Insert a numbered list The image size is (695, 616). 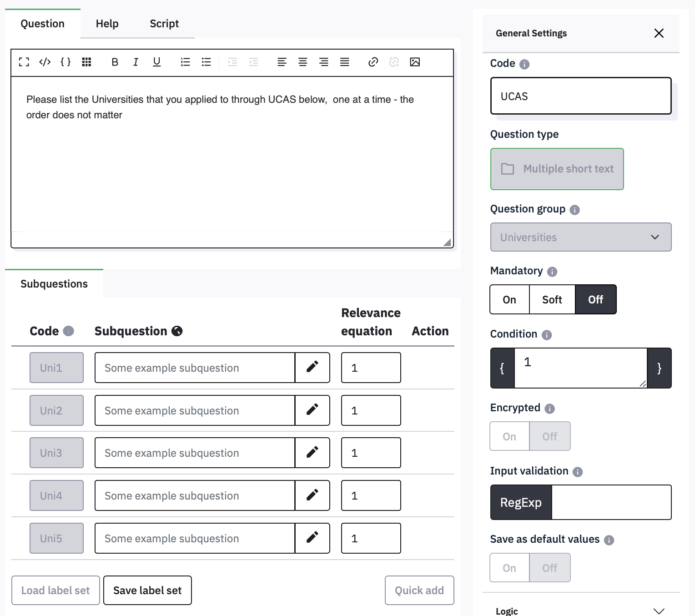185,62
